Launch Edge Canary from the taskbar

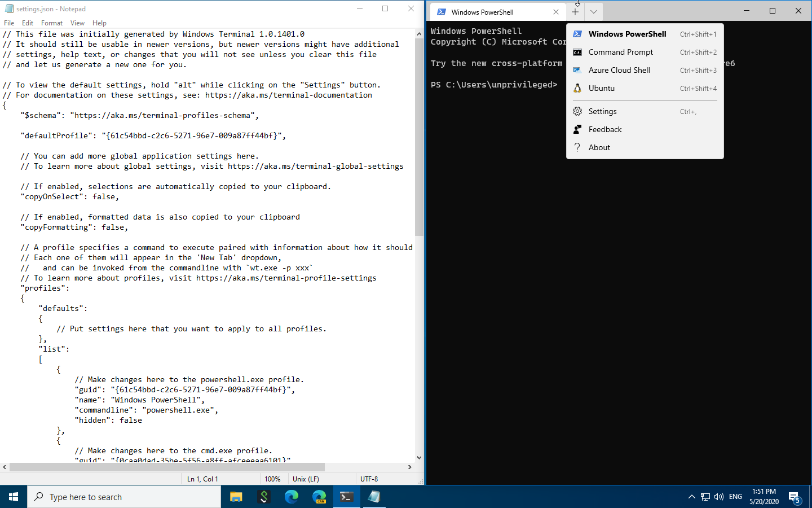319,497
